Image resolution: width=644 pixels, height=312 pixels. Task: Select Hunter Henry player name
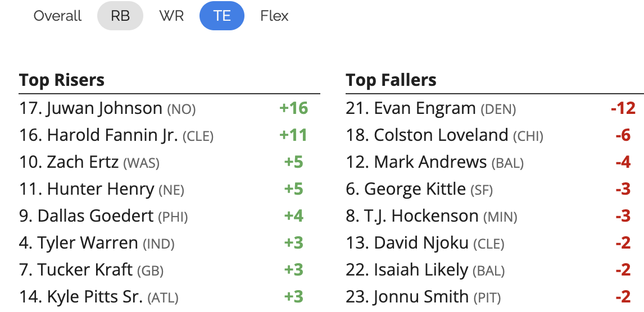click(101, 189)
